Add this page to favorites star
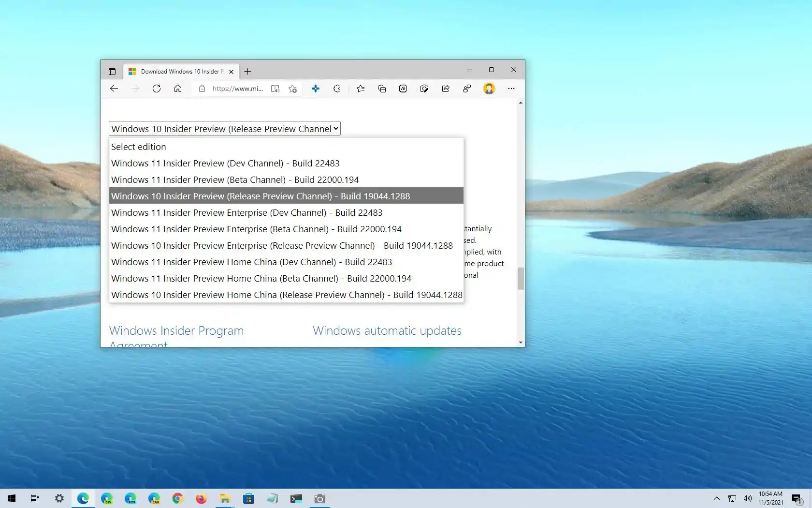 292,89
